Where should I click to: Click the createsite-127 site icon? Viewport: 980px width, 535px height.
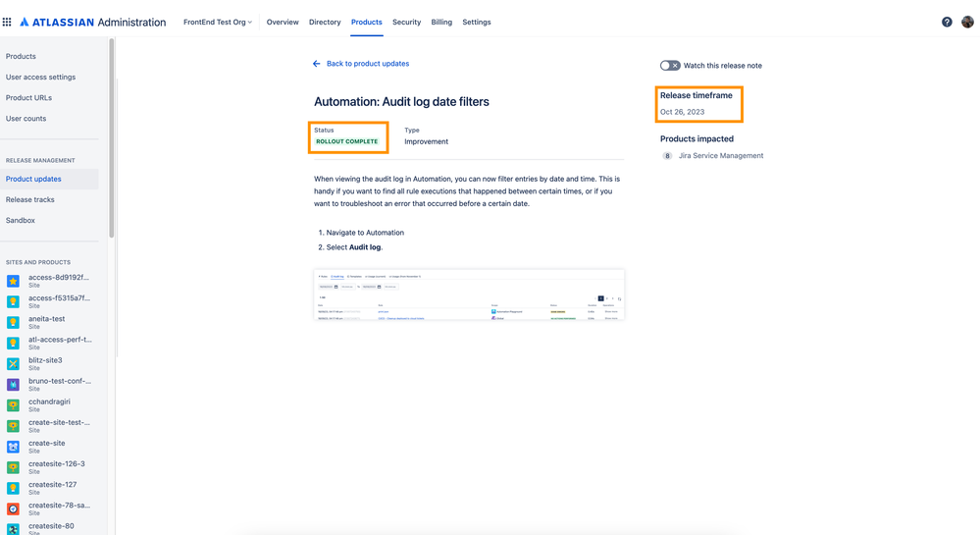pos(13,488)
